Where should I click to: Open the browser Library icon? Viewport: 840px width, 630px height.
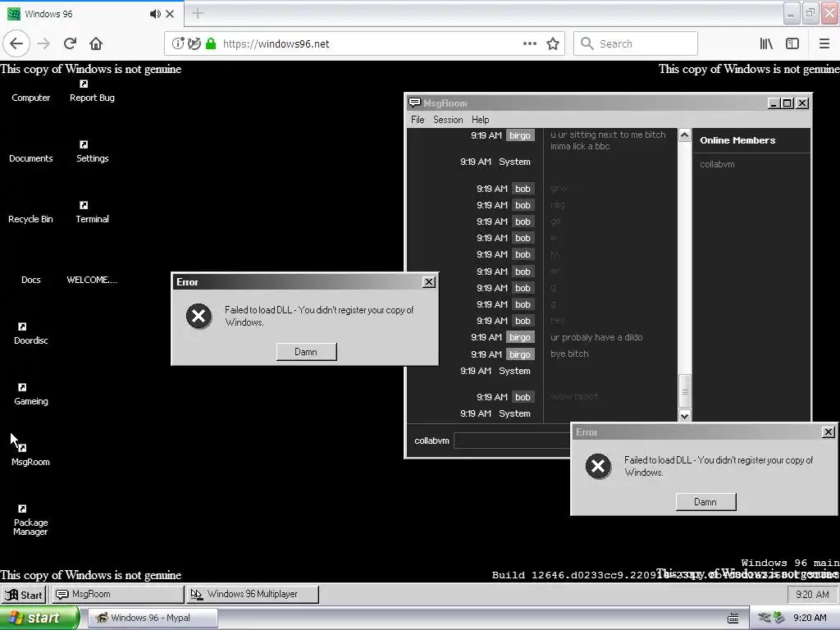[766, 43]
